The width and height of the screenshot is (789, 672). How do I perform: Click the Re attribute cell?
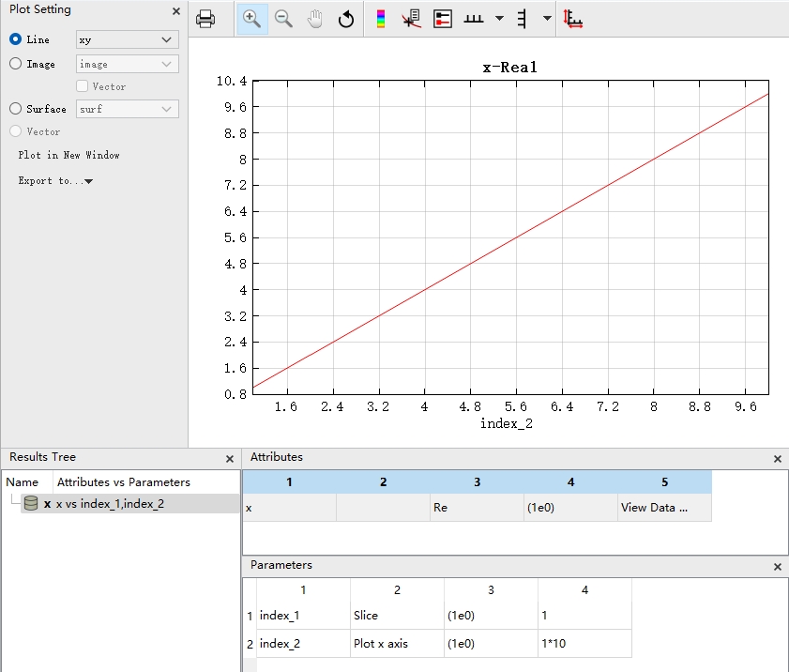[477, 508]
